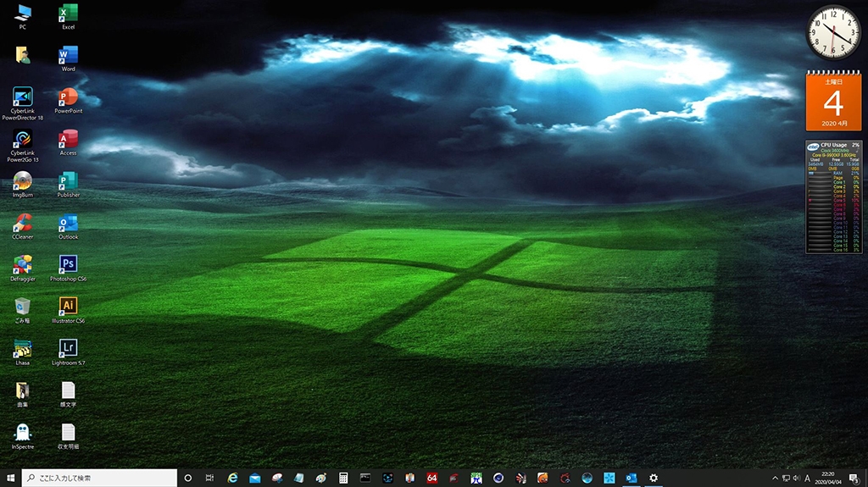Viewport: 868px width, 487px height.
Task: Select the ImgBurn desktop icon
Action: tap(23, 185)
